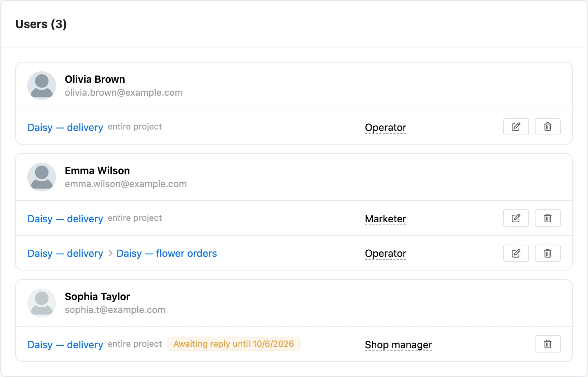Image resolution: width=588 pixels, height=377 pixels.
Task: Click the name Emma Wilson
Action: (x=97, y=171)
